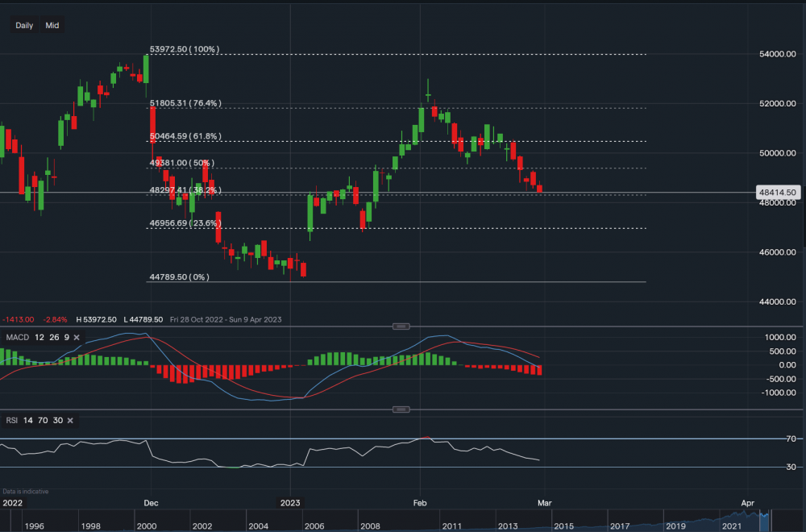Select the 0% Fibonacci level at 44789.50

[x=179, y=276]
